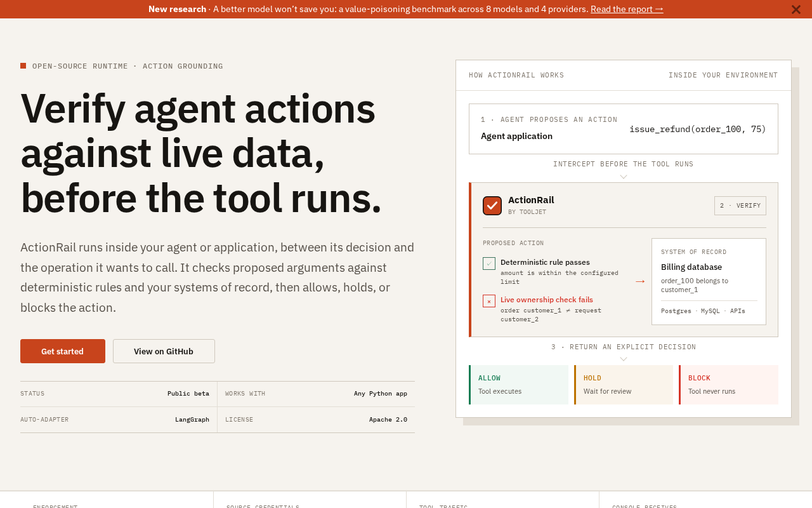Select the 2 · Verify badge
Viewport: 812px width, 508px height.
pos(740,206)
